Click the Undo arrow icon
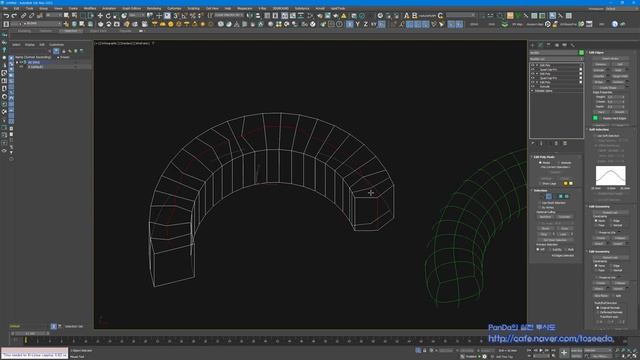 click(x=6, y=16)
